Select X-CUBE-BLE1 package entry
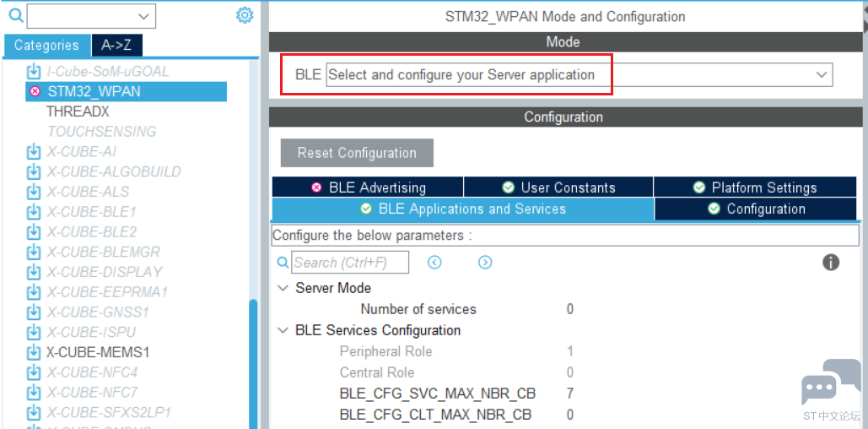Image resolution: width=868 pixels, height=429 pixels. (91, 212)
